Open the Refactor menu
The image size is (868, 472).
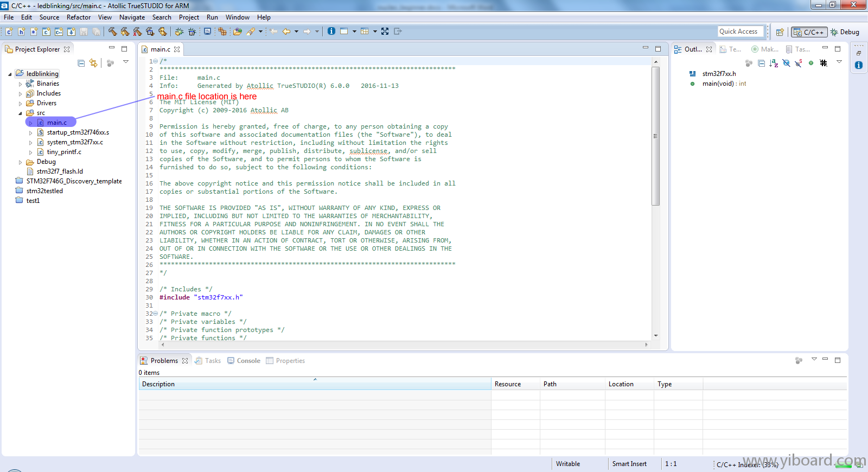(79, 17)
